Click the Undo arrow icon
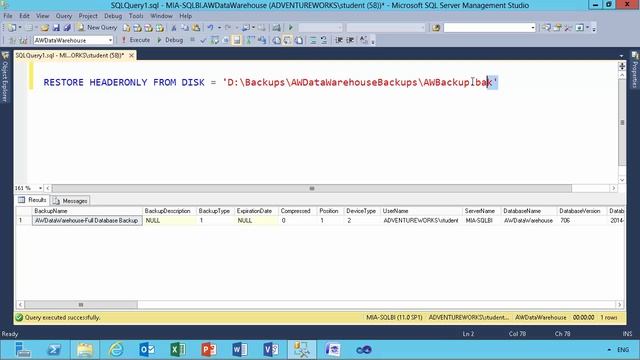This screenshot has height=360, width=640. coord(210,27)
